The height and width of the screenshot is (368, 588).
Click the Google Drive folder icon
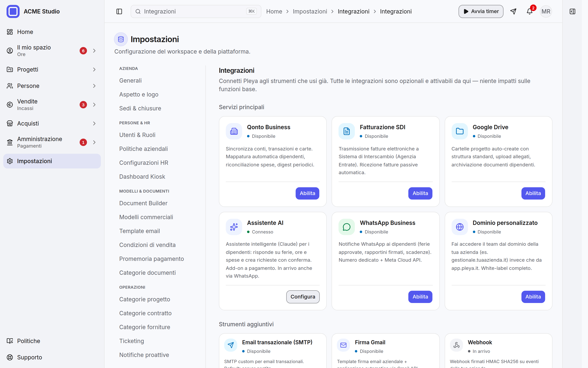tap(459, 131)
